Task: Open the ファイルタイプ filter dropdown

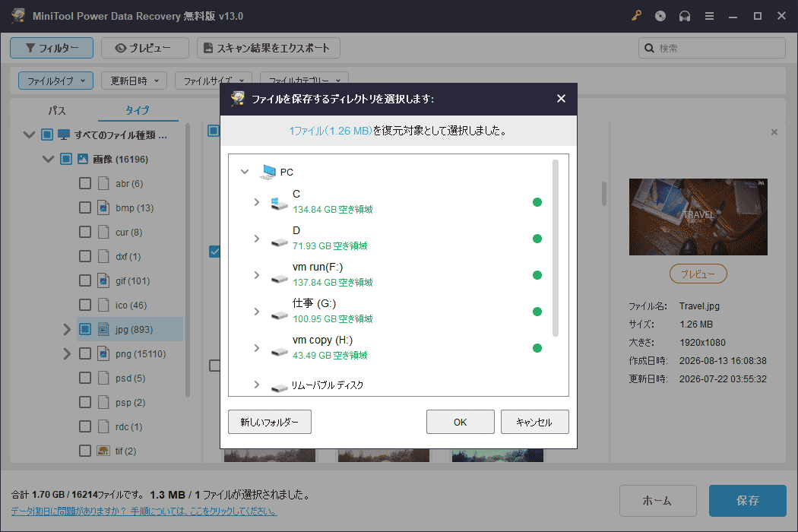Action: tap(56, 81)
